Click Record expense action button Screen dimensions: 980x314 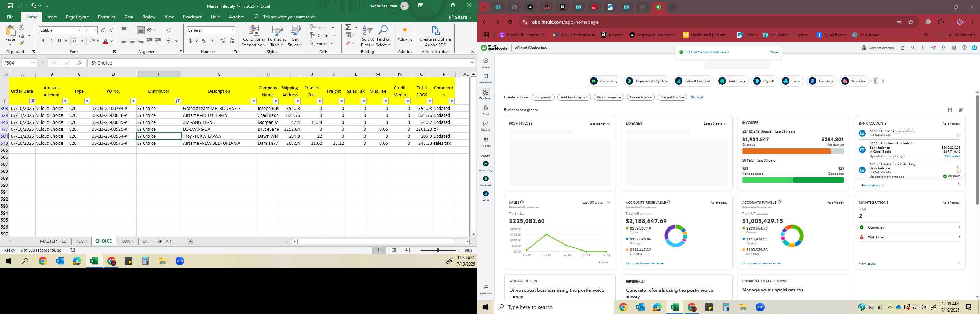coord(609,97)
